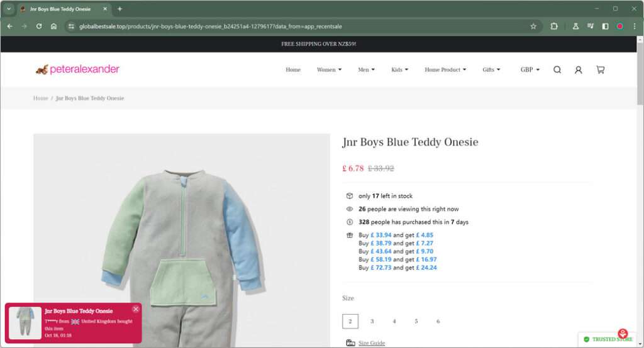This screenshot has height=348, width=644.
Task: Click the popup title Jnr Boys Blue Teddy Onesie
Action: pyautogui.click(x=79, y=311)
